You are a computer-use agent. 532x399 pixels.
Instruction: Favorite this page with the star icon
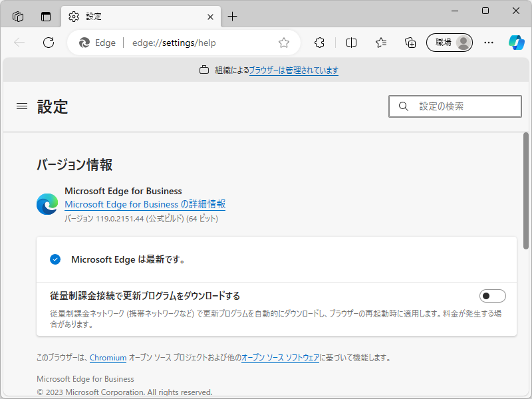pos(284,42)
